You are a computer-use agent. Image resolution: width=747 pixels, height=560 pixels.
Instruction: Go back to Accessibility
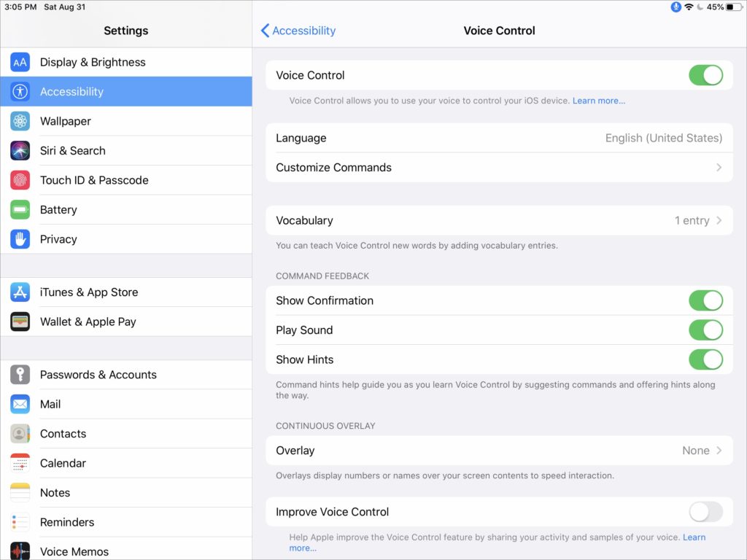point(298,31)
